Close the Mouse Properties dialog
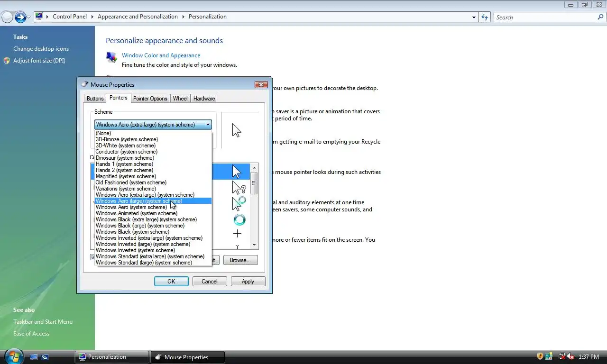 coord(261,84)
